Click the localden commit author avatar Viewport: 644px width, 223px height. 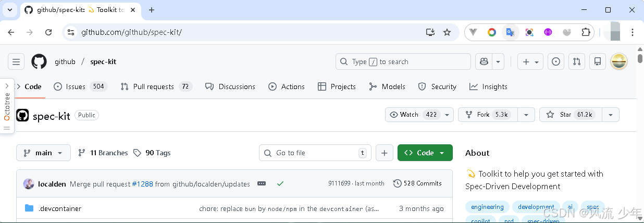tap(29, 183)
